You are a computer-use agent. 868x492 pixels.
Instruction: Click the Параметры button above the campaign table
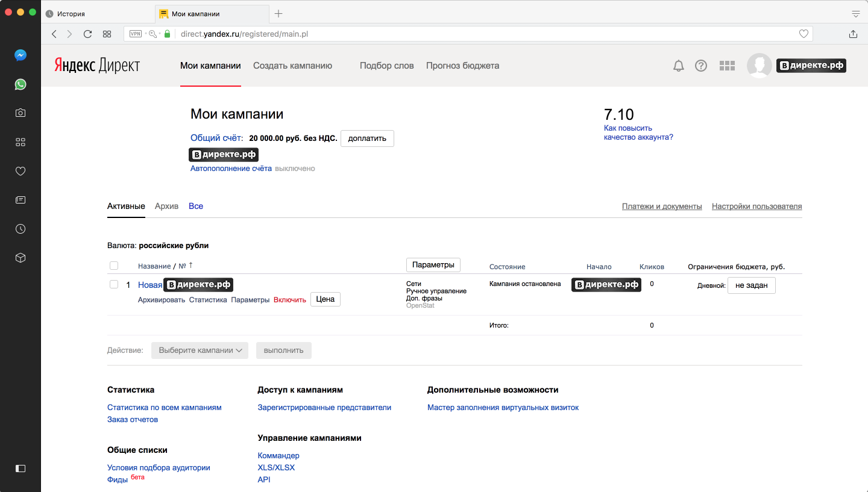point(433,265)
